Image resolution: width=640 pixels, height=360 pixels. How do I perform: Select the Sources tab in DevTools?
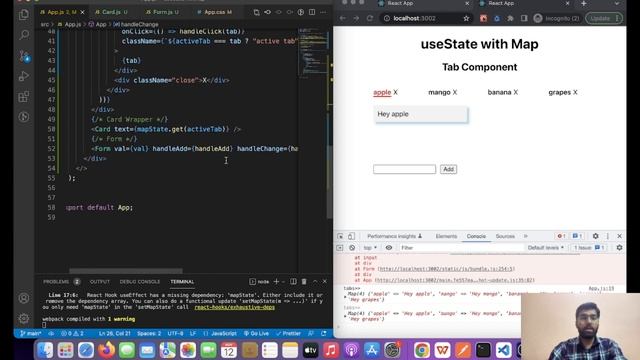coord(505,236)
